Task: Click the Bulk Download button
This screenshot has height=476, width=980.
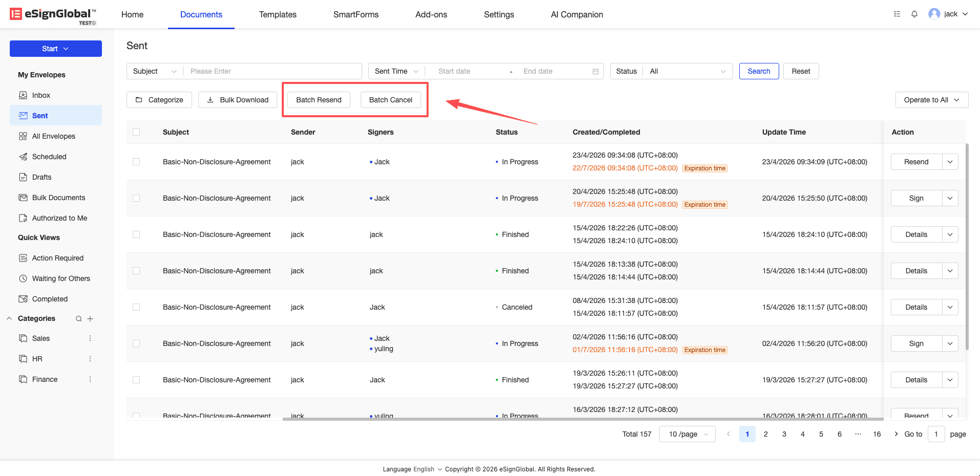Action: (x=238, y=100)
